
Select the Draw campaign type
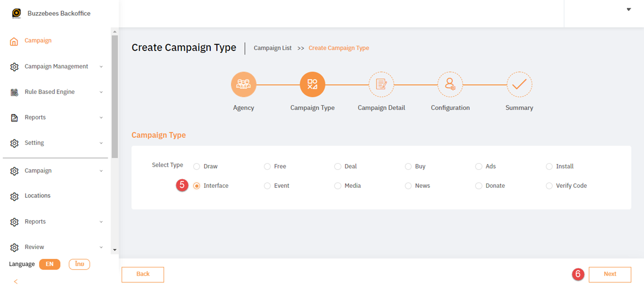coord(196,166)
